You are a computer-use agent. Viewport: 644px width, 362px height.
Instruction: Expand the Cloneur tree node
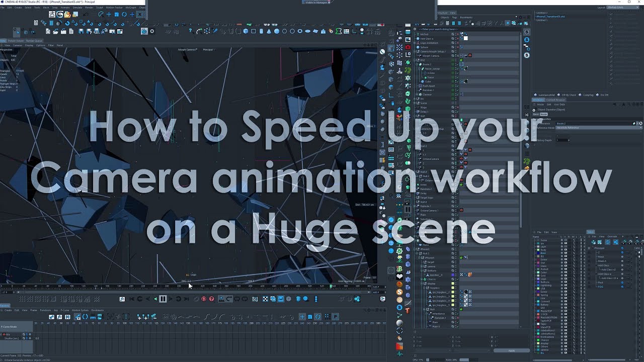click(417, 95)
